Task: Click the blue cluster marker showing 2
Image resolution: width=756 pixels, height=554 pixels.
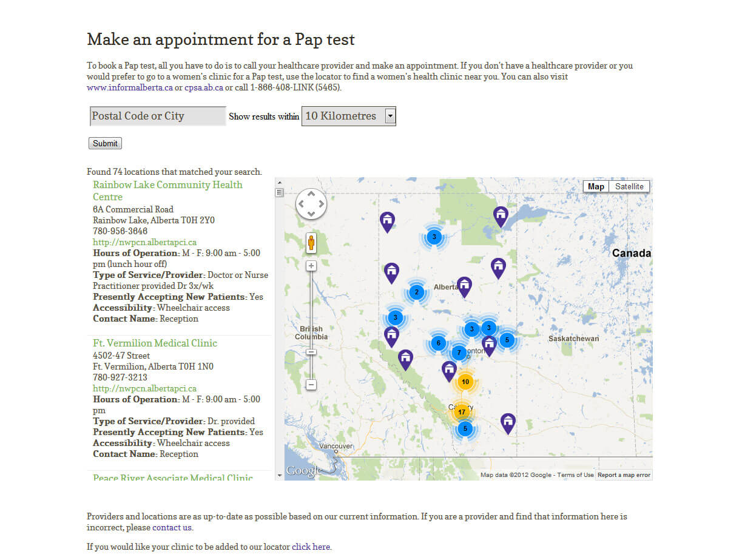Action: click(x=416, y=292)
